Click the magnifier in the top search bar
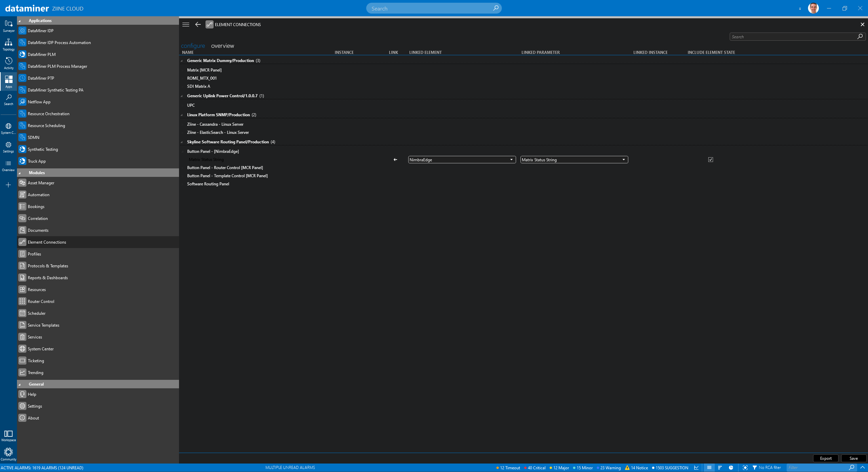Image resolution: width=868 pixels, height=472 pixels. pyautogui.click(x=496, y=8)
